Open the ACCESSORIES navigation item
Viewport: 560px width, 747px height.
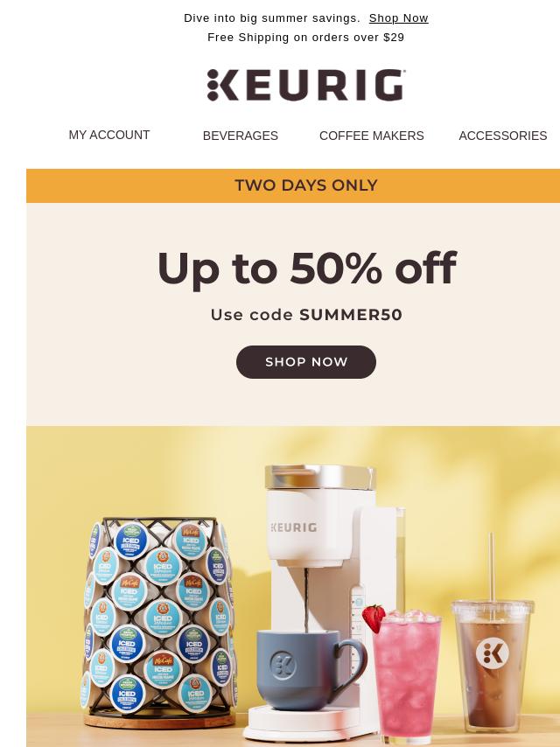point(503,136)
